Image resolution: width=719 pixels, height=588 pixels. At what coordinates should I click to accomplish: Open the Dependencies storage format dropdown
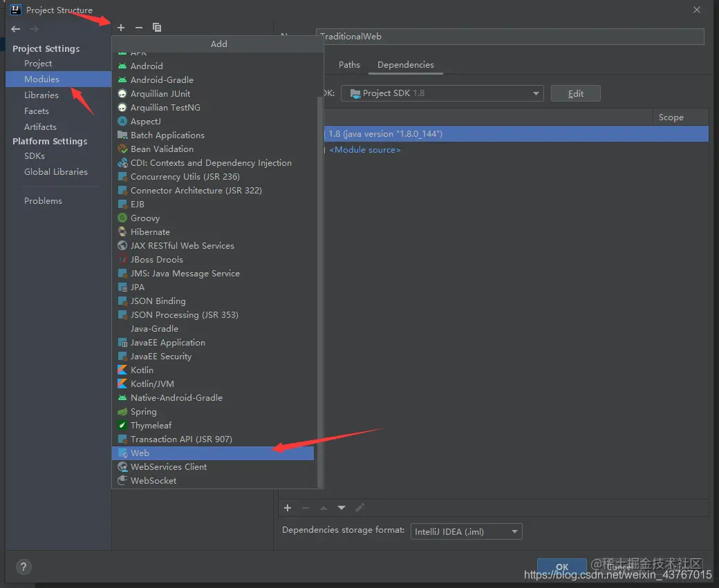(467, 531)
